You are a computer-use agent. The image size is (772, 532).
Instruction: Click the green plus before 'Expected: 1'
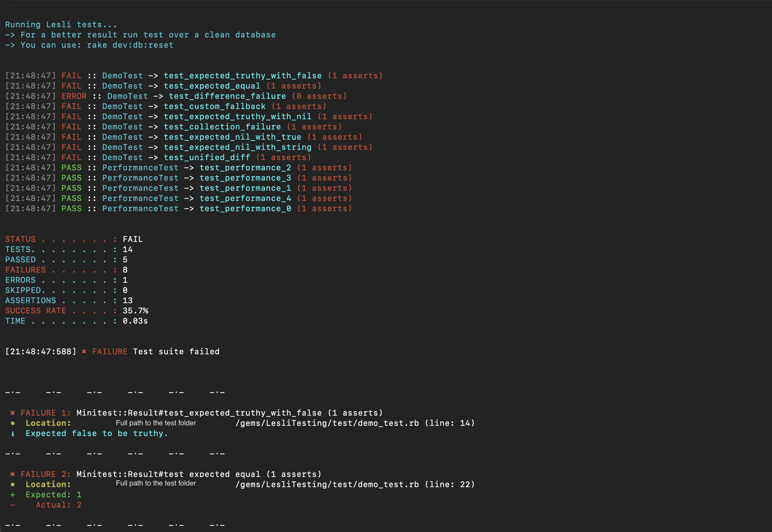tap(13, 495)
